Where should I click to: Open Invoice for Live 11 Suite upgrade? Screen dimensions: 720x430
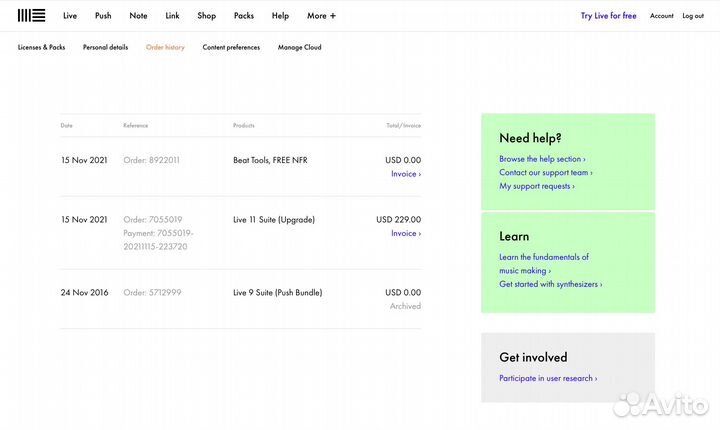pos(405,234)
